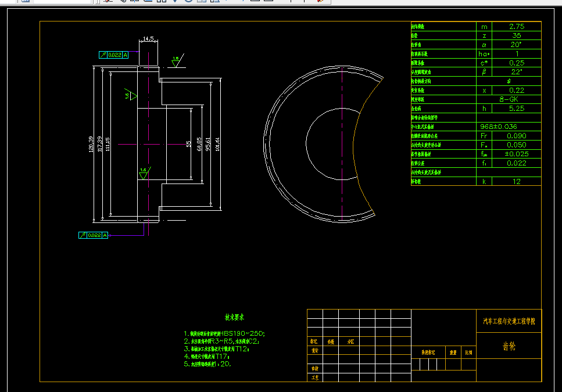Select the 比例 scale cell in the title block
Image resolution: width=562 pixels, height=392 pixels.
pyautogui.click(x=468, y=353)
